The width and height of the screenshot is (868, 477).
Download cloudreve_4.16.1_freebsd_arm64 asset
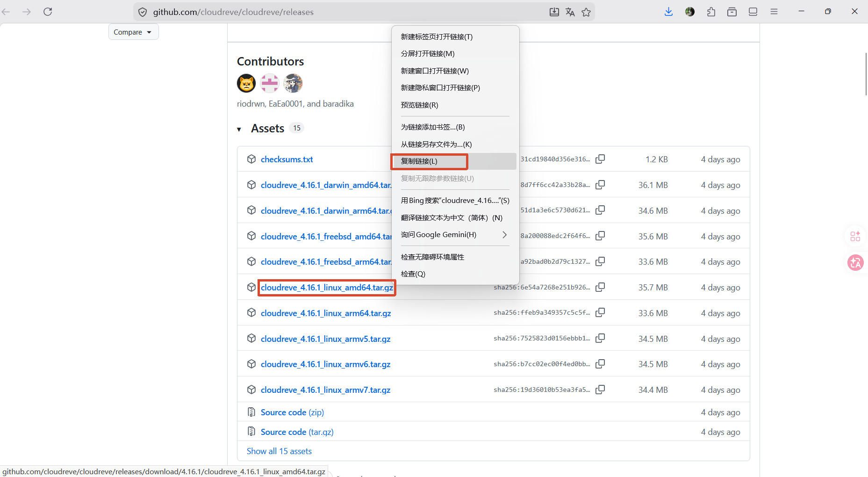coord(326,262)
